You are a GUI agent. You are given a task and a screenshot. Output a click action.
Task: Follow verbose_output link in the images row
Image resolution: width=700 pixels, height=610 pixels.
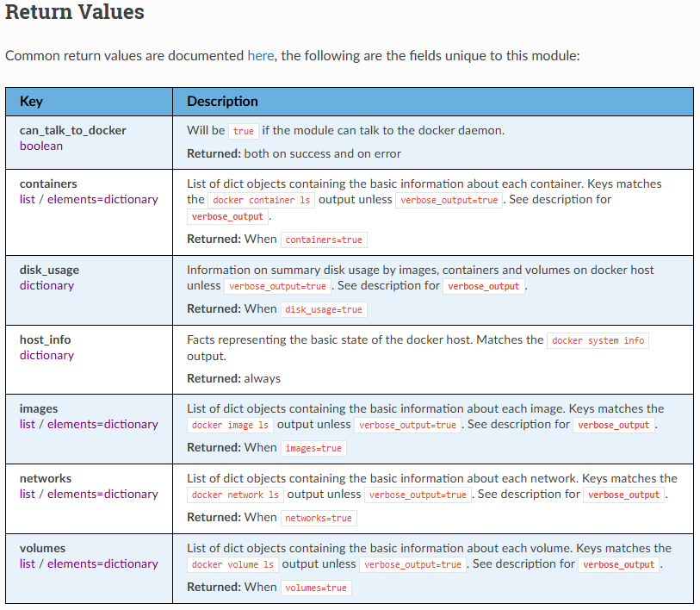613,425
